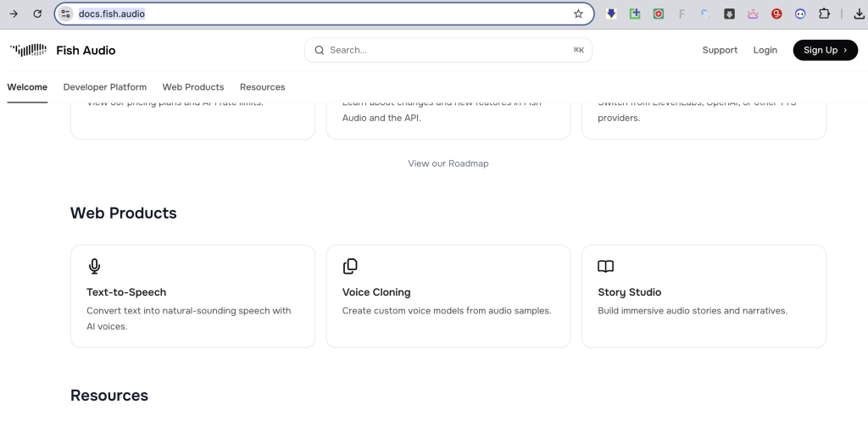Click text 'Build immersive audio stories and narratives.'
868x421 pixels.
[x=693, y=311]
